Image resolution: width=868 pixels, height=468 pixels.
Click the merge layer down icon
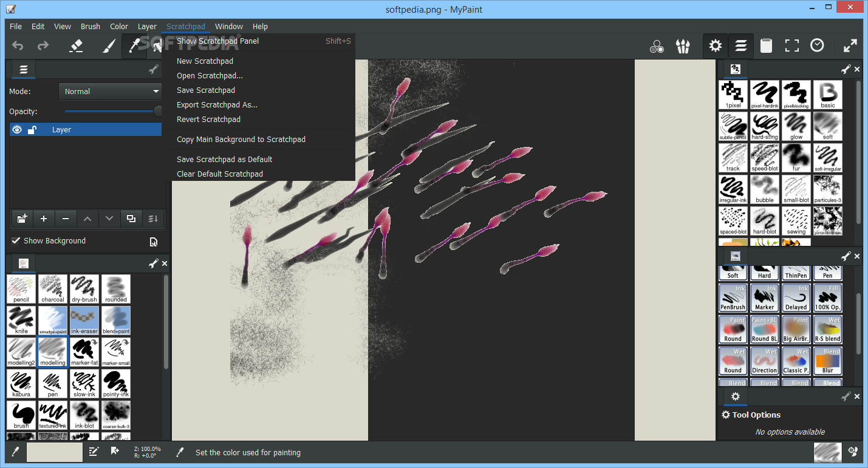(x=153, y=219)
